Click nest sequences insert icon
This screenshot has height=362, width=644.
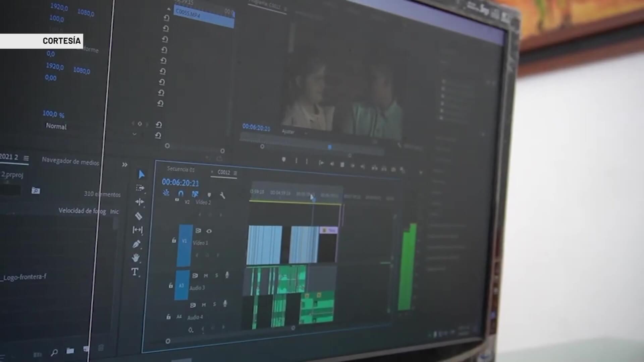166,193
